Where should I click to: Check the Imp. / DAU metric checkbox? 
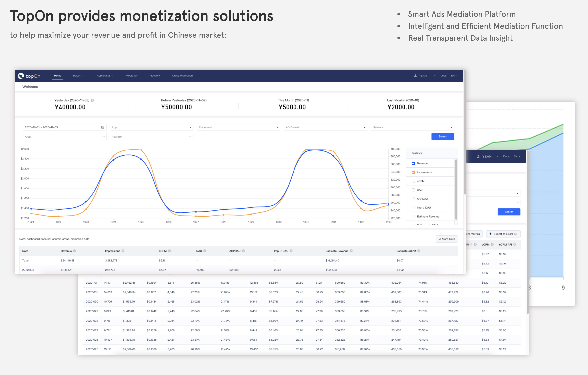click(x=413, y=208)
